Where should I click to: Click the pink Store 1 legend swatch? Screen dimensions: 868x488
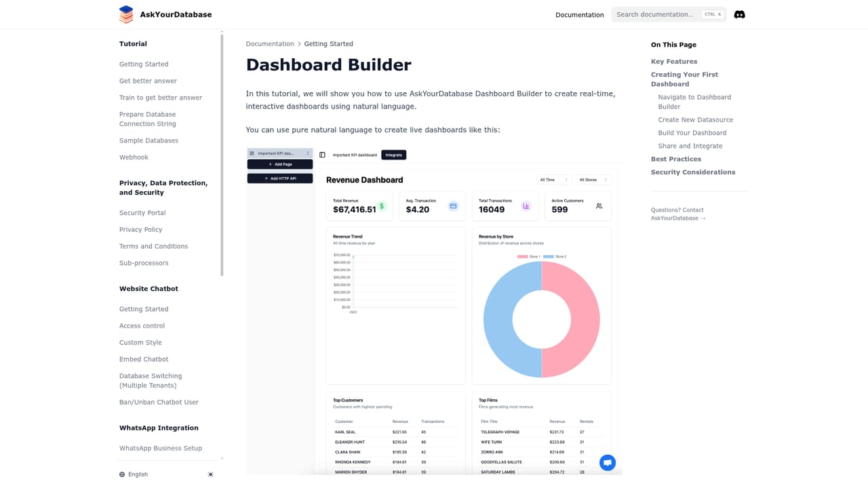pos(522,256)
